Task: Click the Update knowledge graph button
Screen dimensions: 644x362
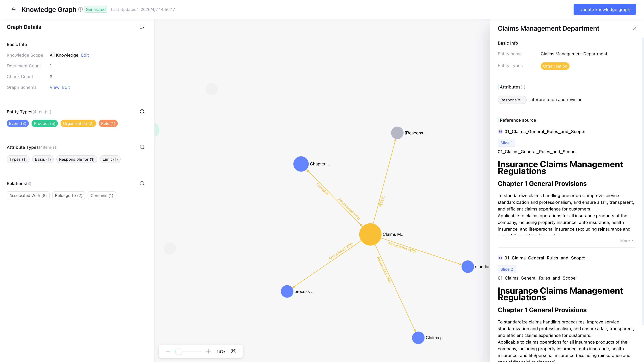Action: tap(604, 10)
